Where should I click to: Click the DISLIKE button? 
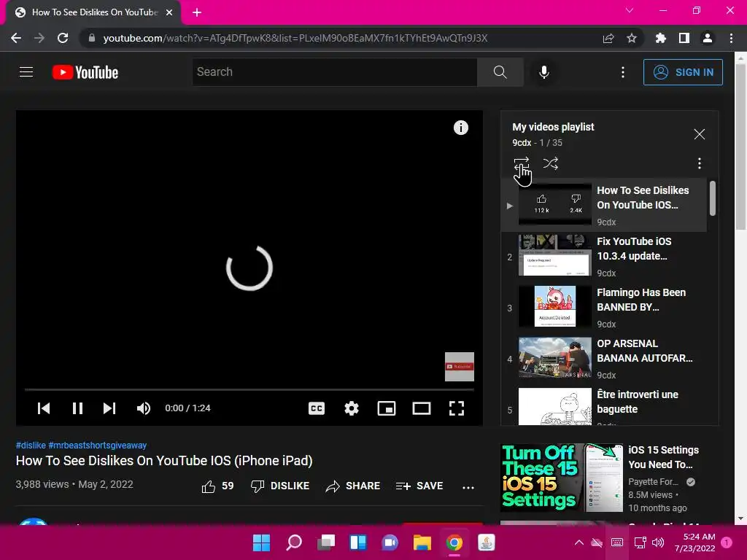click(280, 486)
